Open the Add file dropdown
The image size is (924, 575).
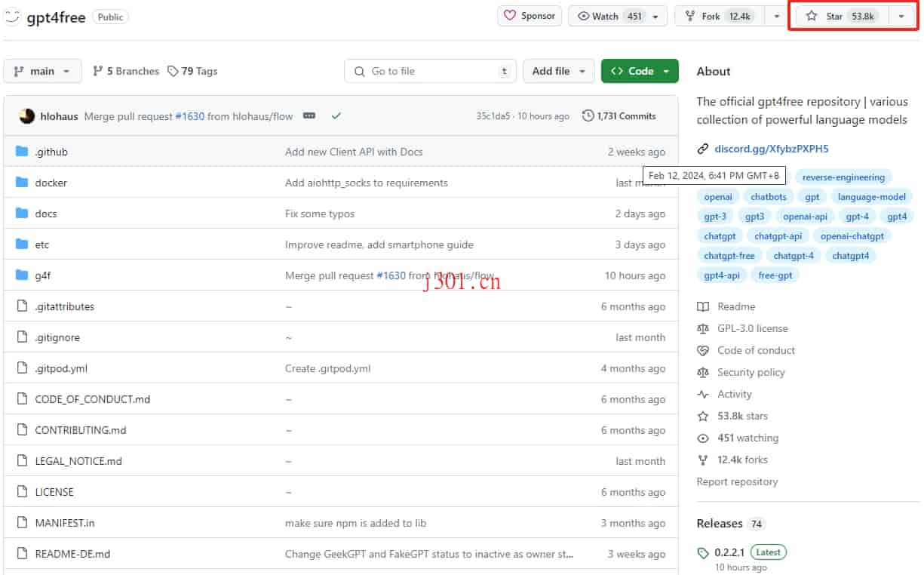(x=558, y=71)
